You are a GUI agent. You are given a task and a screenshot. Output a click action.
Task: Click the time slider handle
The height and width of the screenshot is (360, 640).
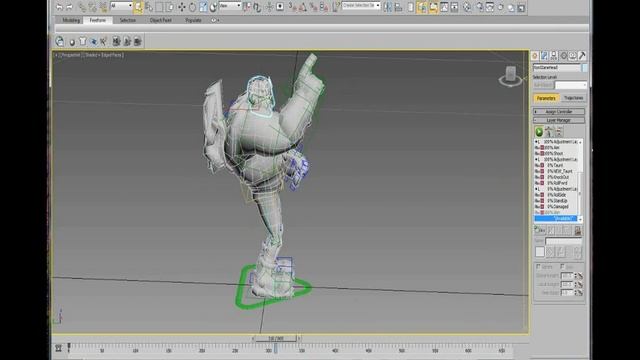276,338
